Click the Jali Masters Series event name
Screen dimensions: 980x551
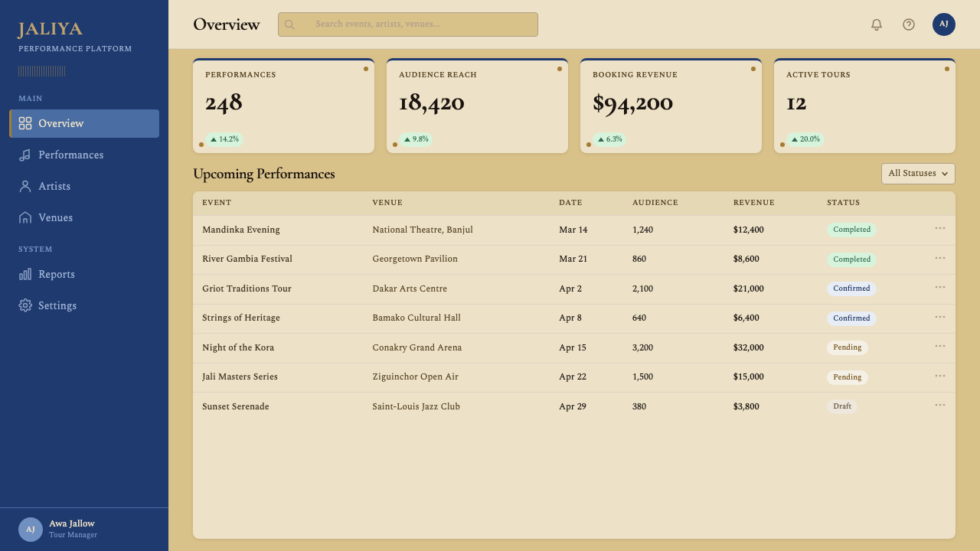click(240, 377)
